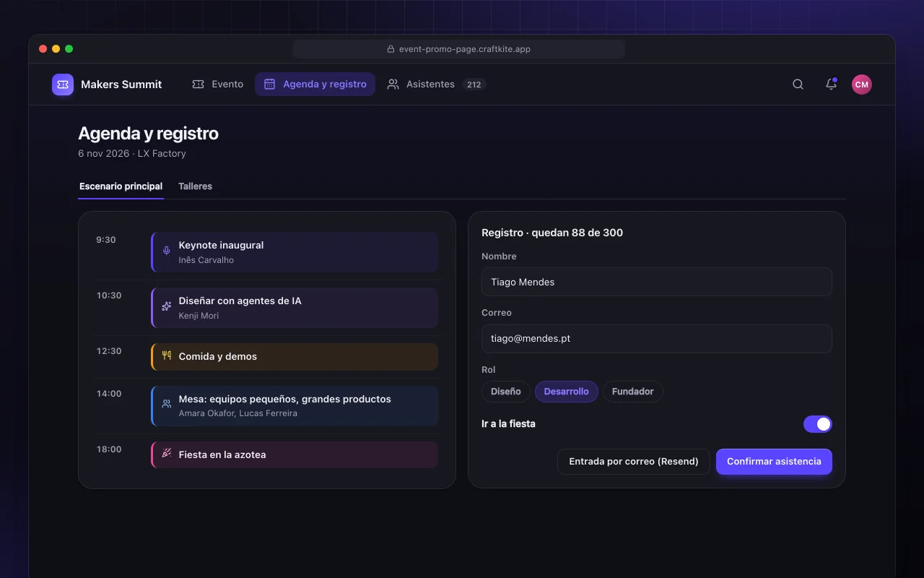Viewport: 924px width, 578px height.
Task: Click the 9:30 time label
Action: click(106, 240)
